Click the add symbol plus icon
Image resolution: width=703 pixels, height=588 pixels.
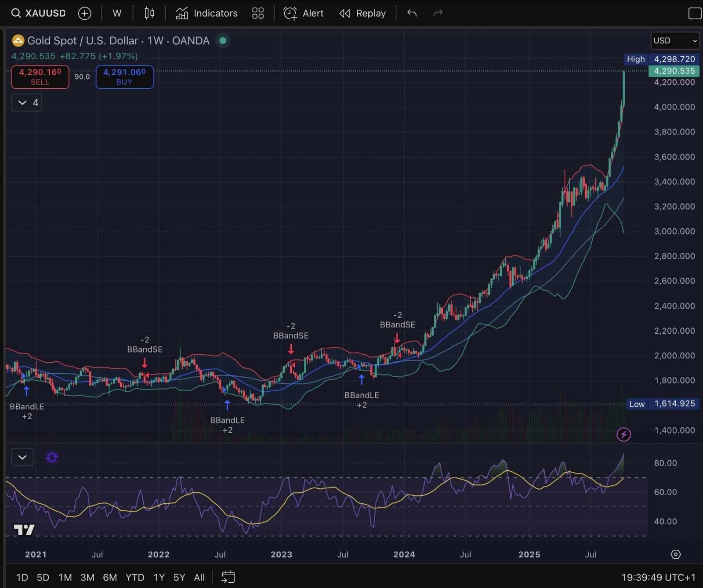tap(84, 13)
